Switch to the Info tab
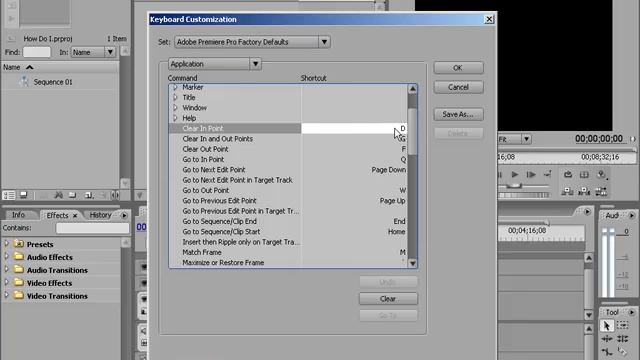This screenshot has height=360, width=640. pyautogui.click(x=18, y=215)
